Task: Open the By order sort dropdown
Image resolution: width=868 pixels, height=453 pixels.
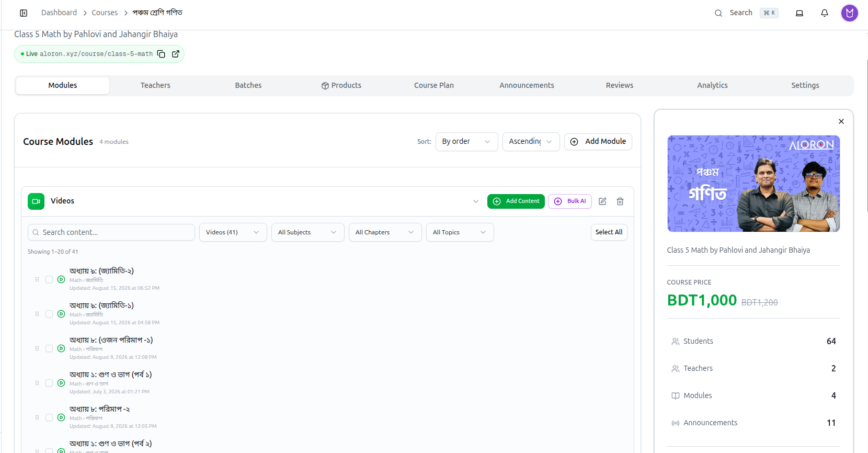Action: point(466,142)
